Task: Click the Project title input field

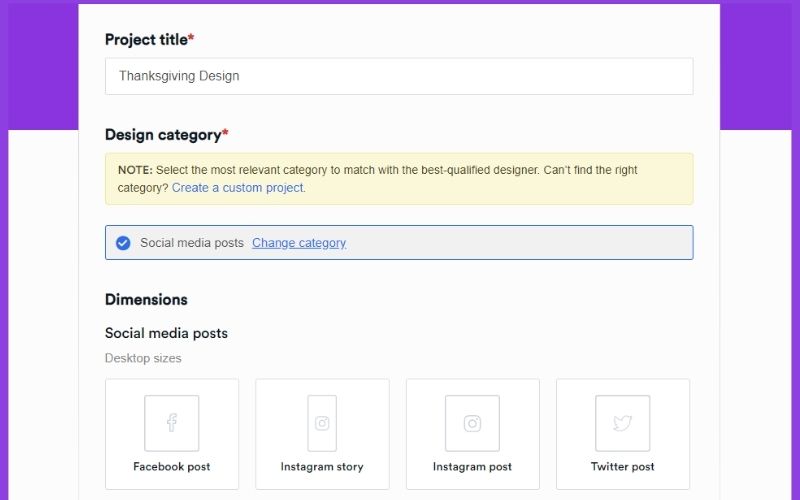Action: pyautogui.click(x=398, y=76)
